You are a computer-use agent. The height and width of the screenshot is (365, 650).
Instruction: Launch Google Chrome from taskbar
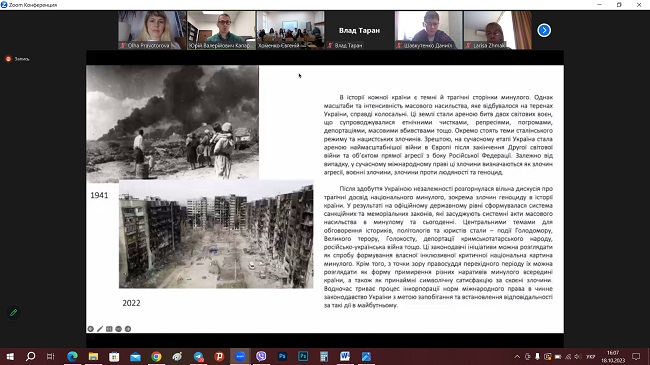[156, 356]
